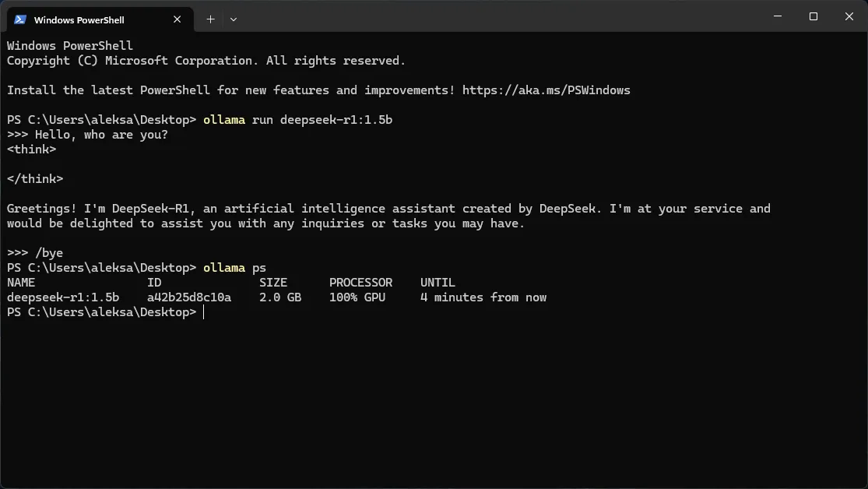Select the Windows PowerShell tab
The height and width of the screenshot is (489, 868).
93,19
